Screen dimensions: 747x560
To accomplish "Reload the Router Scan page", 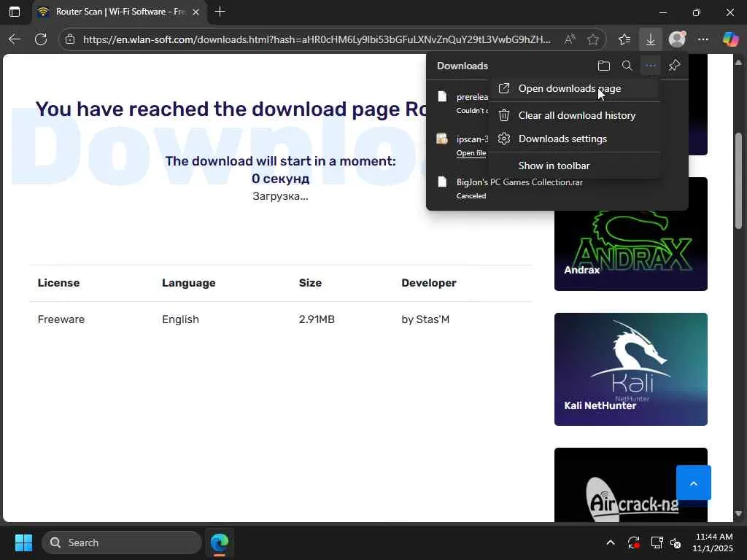I will coord(41,39).
